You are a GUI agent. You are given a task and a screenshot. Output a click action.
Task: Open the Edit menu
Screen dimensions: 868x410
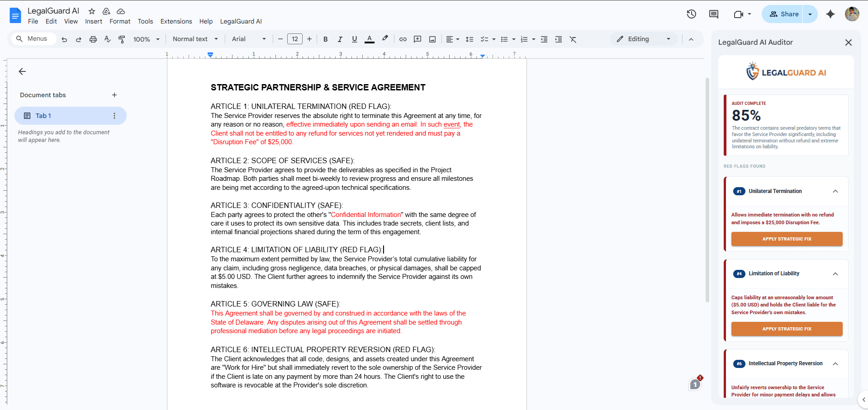pos(51,21)
